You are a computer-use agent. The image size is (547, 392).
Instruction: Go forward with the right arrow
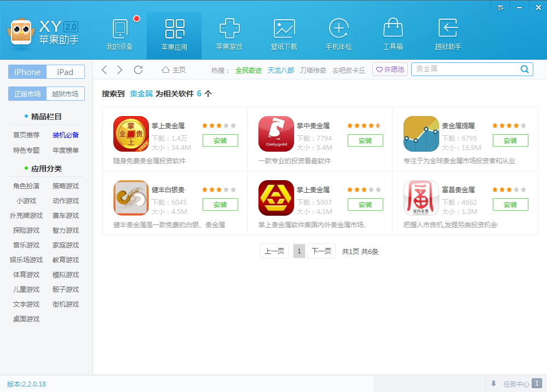tap(120, 70)
